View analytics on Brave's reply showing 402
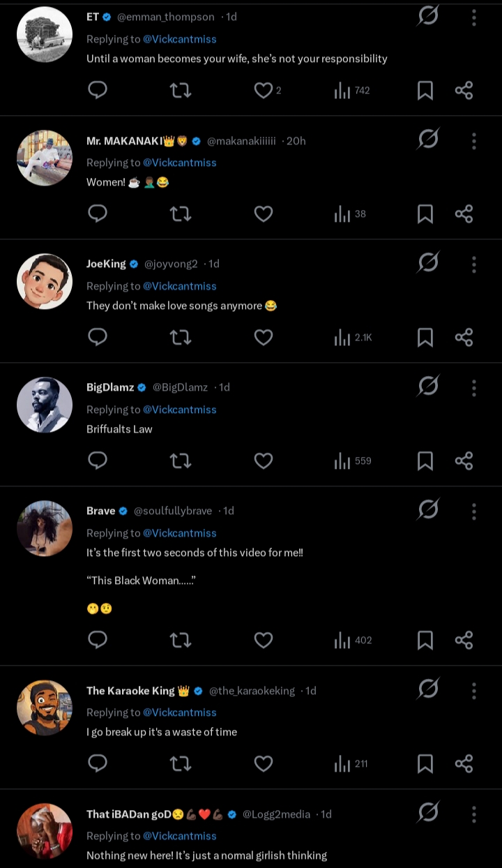Viewport: 502px width, 868px height. (353, 641)
